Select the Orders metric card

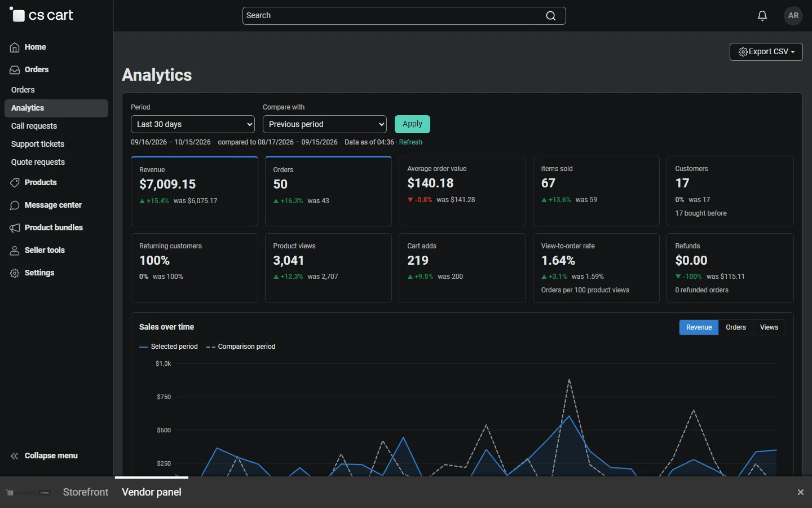328,191
